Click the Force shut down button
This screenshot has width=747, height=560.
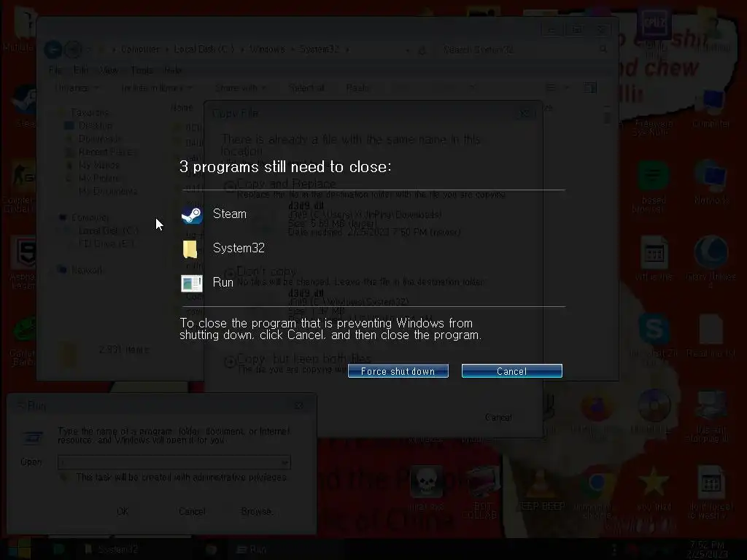(x=398, y=371)
